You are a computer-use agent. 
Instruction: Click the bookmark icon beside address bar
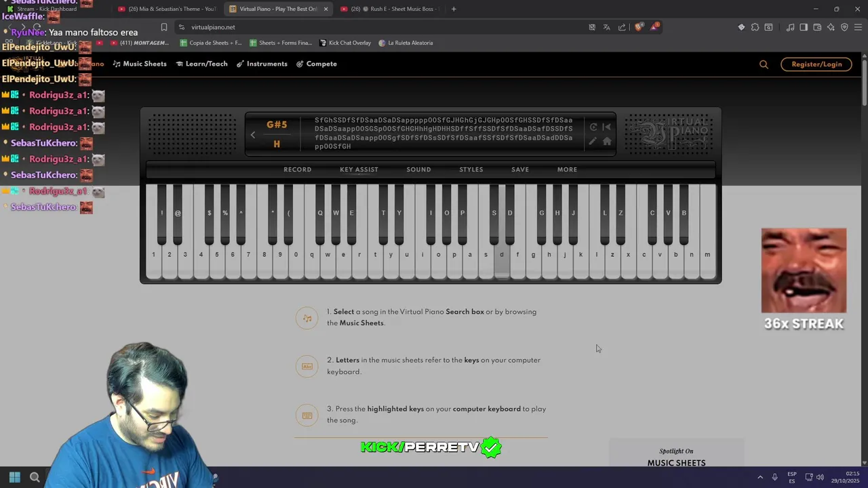(x=163, y=27)
